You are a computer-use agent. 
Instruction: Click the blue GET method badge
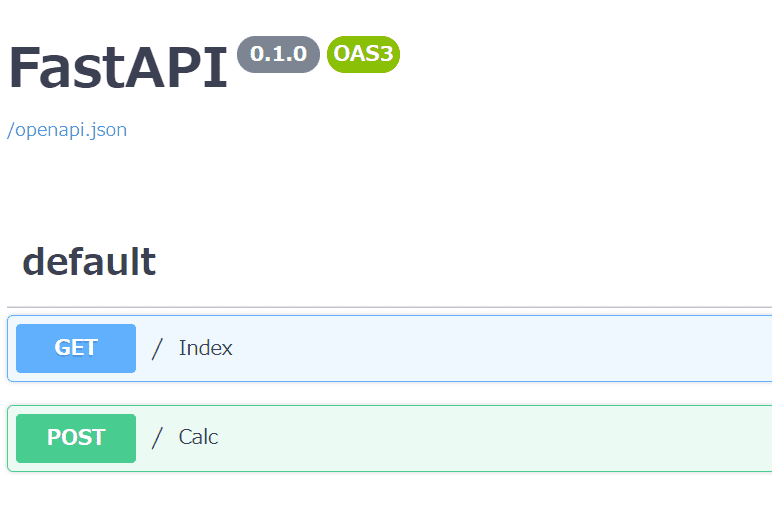pyautogui.click(x=76, y=348)
